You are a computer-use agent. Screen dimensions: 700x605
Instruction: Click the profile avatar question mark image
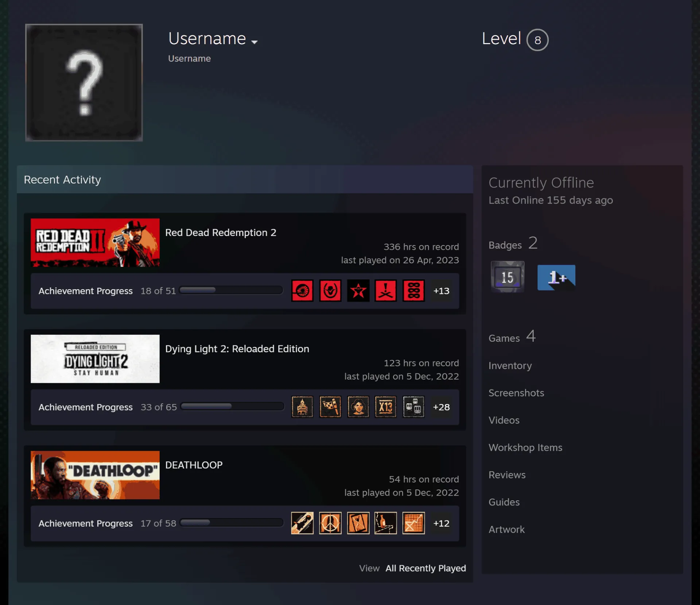click(84, 83)
